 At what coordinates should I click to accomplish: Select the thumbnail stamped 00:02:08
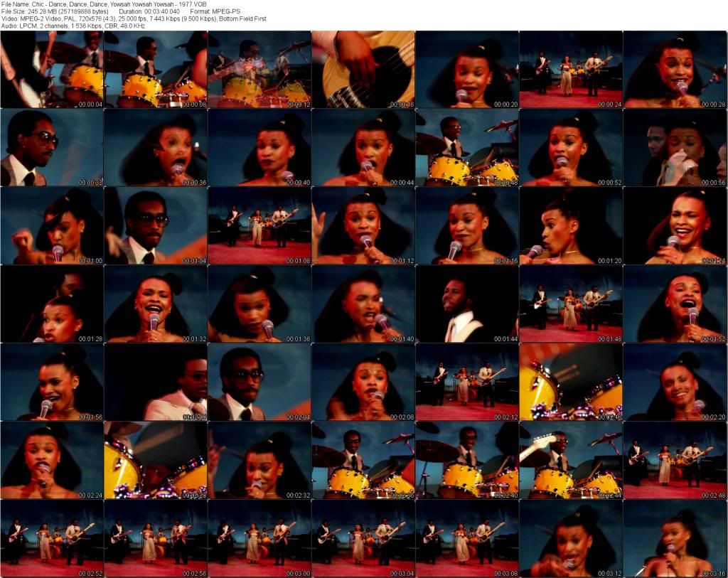click(363, 382)
